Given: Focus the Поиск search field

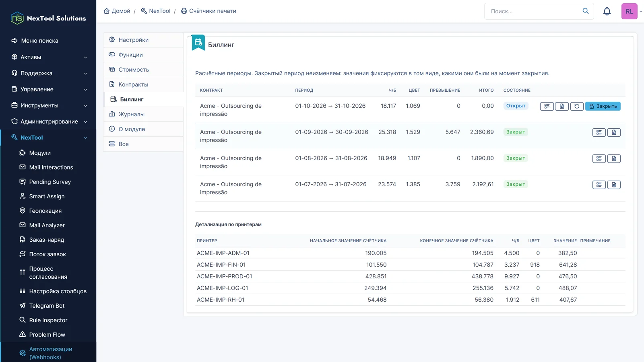Looking at the screenshot, I should [x=535, y=11].
